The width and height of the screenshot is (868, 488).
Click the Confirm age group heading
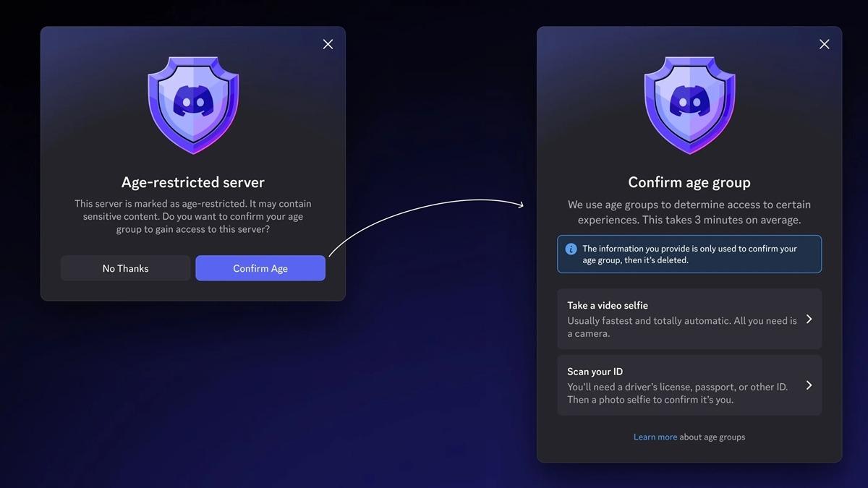click(x=689, y=182)
